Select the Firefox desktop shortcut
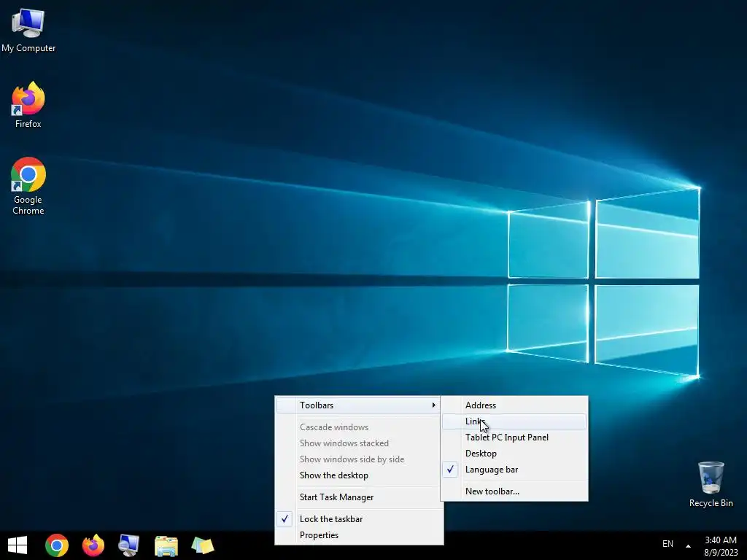The height and width of the screenshot is (560, 747). click(28, 104)
